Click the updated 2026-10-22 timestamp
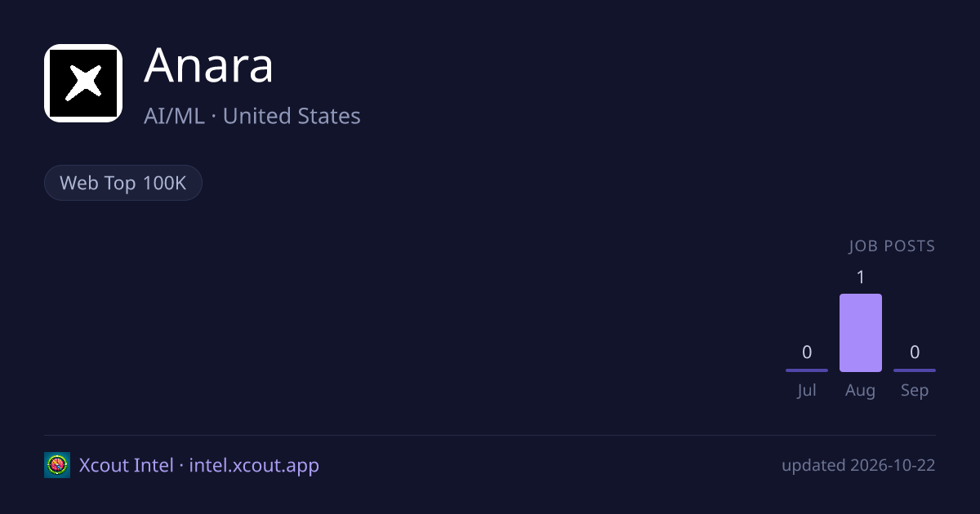This screenshot has width=980, height=514. click(x=858, y=466)
